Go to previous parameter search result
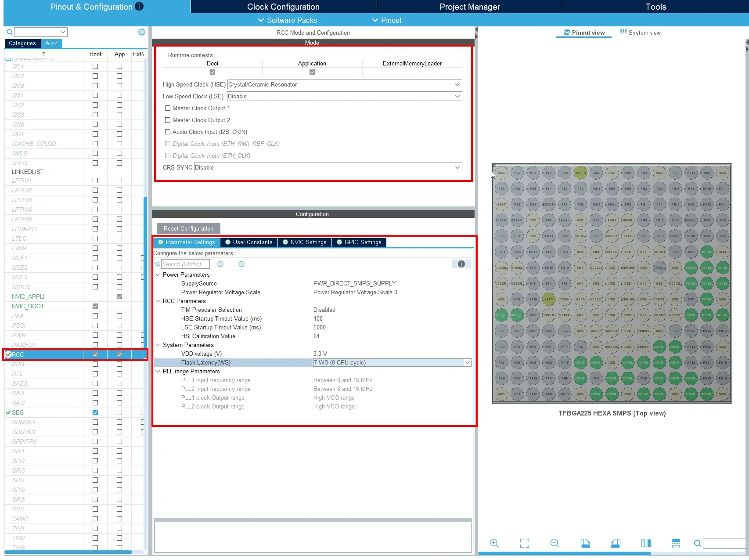The image size is (749, 560). (220, 264)
